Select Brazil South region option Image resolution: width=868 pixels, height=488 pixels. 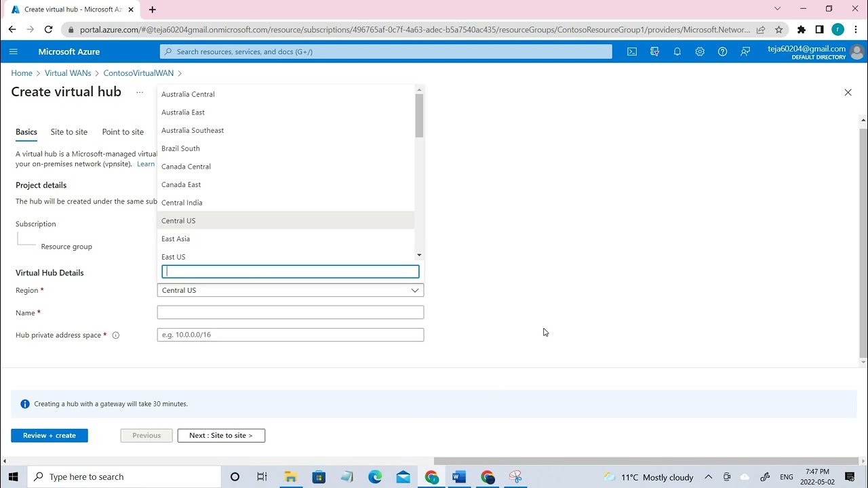pyautogui.click(x=285, y=148)
